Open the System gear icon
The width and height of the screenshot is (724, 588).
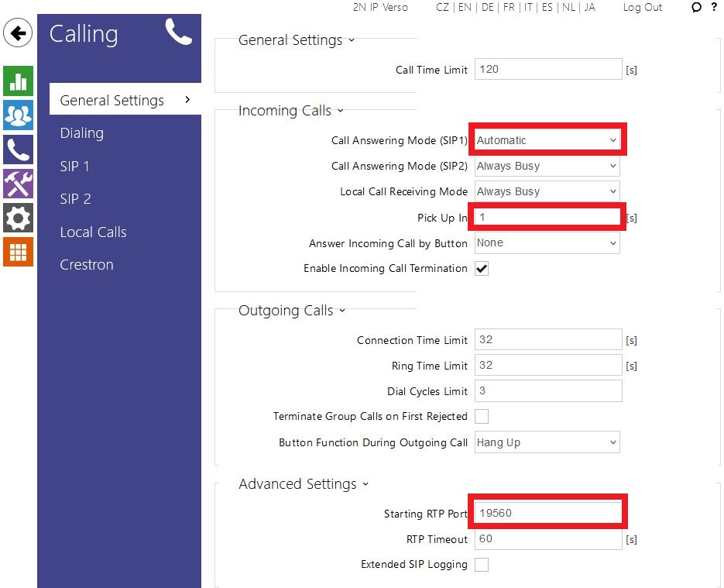pyautogui.click(x=18, y=218)
